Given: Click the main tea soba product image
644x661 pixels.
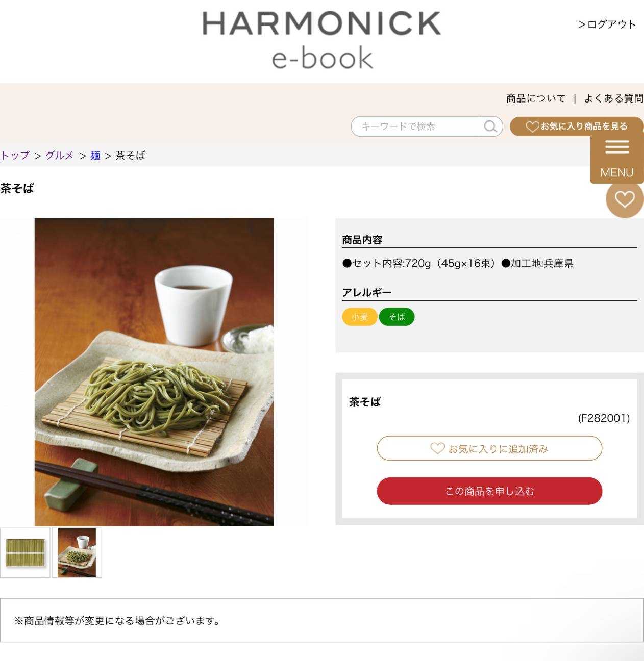Looking at the screenshot, I should (154, 372).
